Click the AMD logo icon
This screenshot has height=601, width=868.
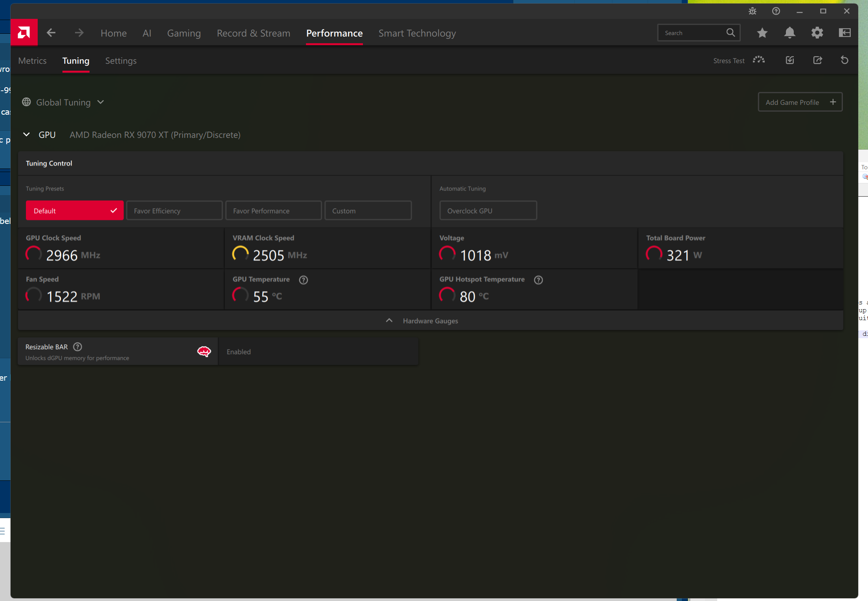(x=24, y=33)
